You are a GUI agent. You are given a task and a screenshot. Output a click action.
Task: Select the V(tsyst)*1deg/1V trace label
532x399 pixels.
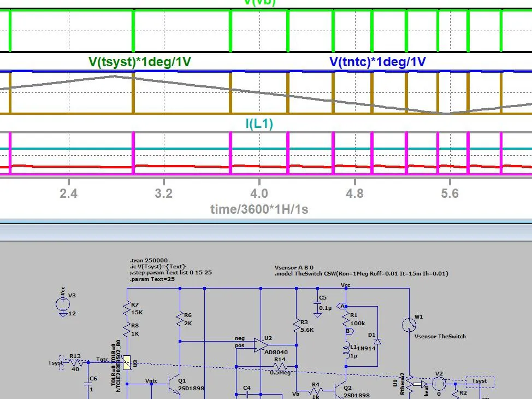[x=139, y=62]
